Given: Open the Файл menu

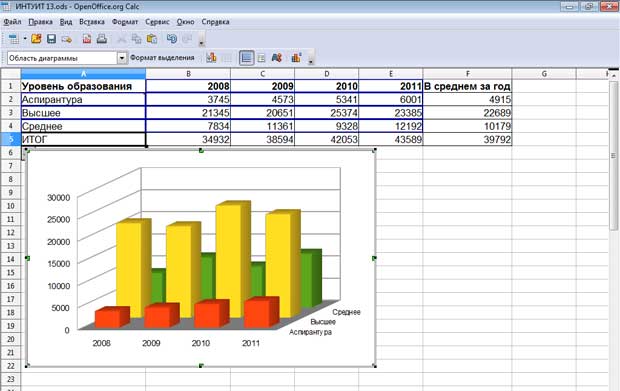Looking at the screenshot, I should tap(12, 22).
